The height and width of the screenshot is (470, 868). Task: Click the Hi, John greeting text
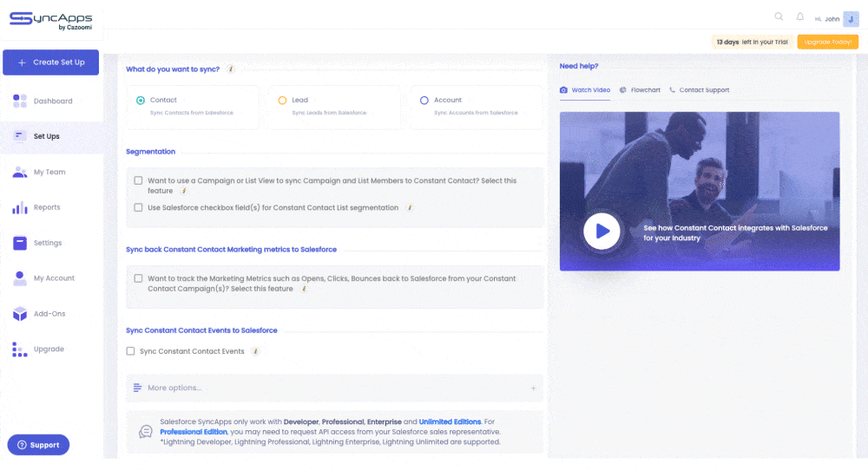(x=826, y=19)
